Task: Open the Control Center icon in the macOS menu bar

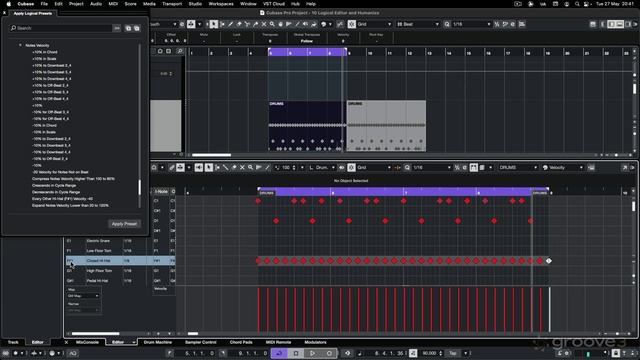Action: [x=587, y=4]
